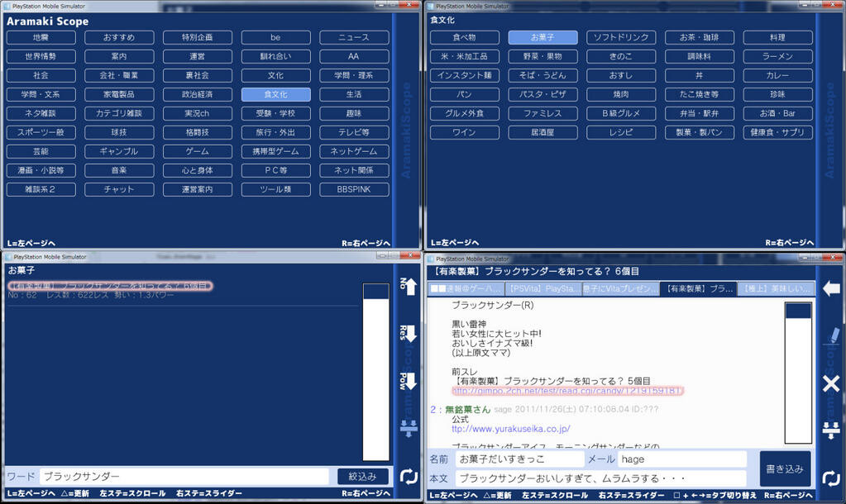Select the お茶・珈琲 board

(700, 38)
